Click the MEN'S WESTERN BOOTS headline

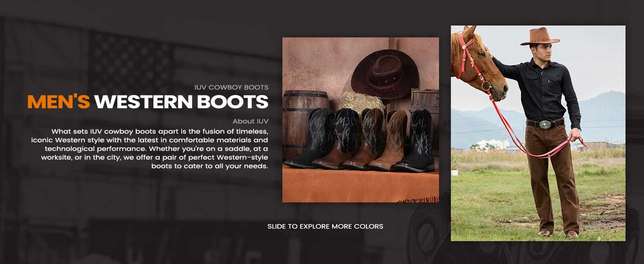click(148, 102)
